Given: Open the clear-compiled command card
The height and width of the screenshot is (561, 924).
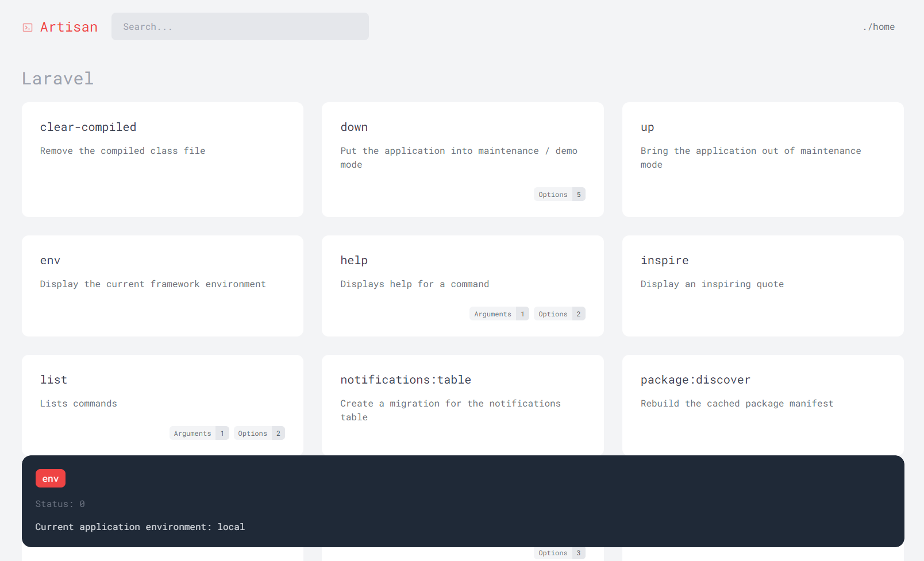Looking at the screenshot, I should 163,160.
